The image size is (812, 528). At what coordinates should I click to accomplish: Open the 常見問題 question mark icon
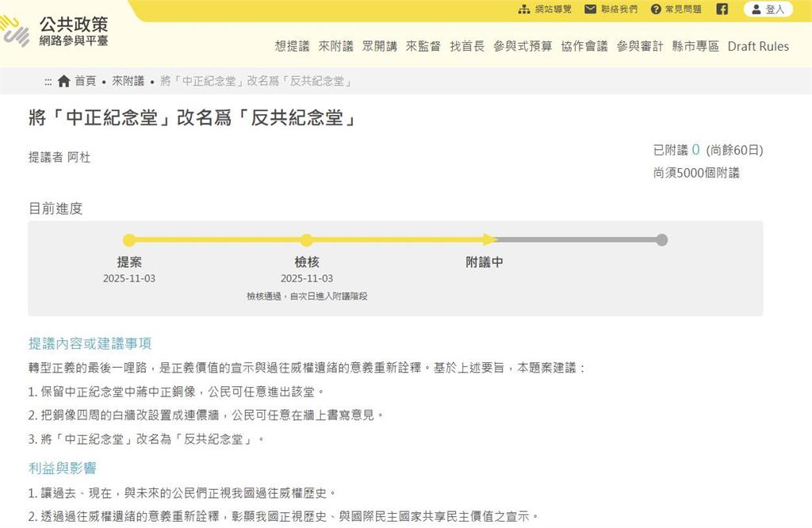coord(655,10)
